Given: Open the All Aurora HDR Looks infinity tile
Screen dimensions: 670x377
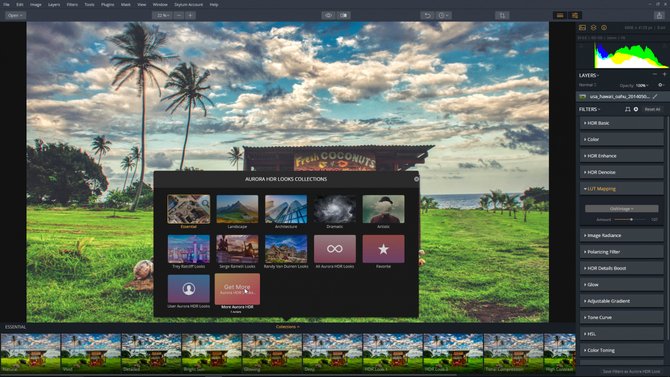Looking at the screenshot, I should pyautogui.click(x=335, y=249).
